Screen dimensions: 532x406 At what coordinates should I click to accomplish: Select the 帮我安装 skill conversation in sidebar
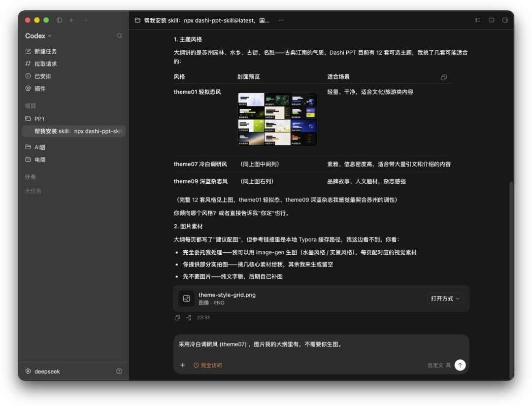[x=73, y=131]
